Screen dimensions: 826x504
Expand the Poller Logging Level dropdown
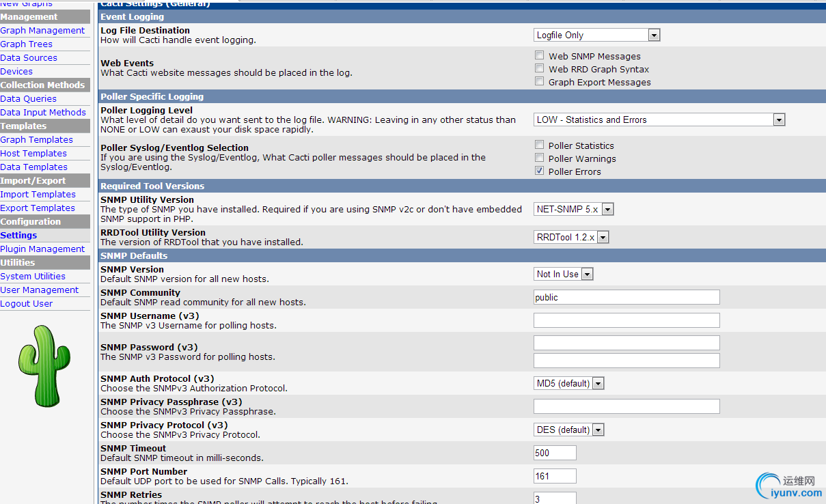659,120
